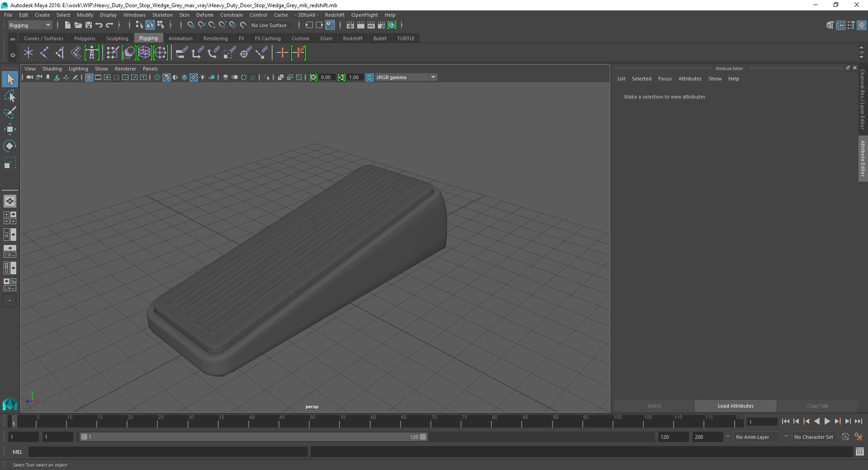Click the Undo arrow icon

tap(99, 25)
